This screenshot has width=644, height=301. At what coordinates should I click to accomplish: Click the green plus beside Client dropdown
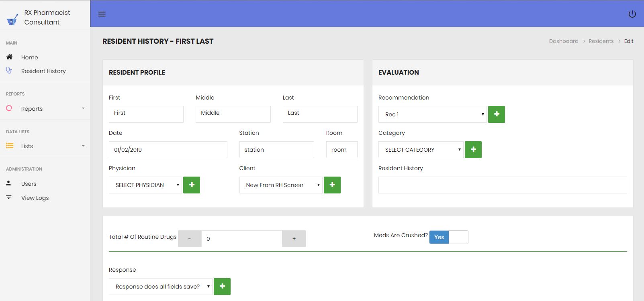click(x=332, y=185)
